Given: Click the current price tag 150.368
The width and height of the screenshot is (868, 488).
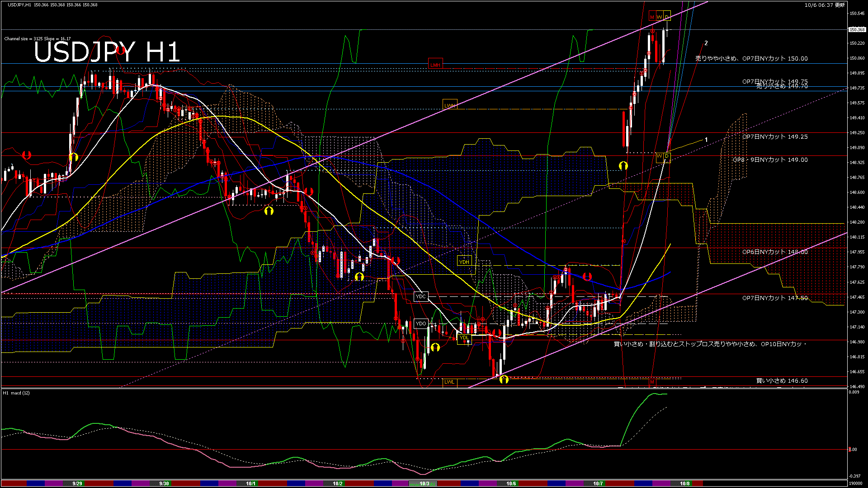Looking at the screenshot, I should click(x=857, y=29).
